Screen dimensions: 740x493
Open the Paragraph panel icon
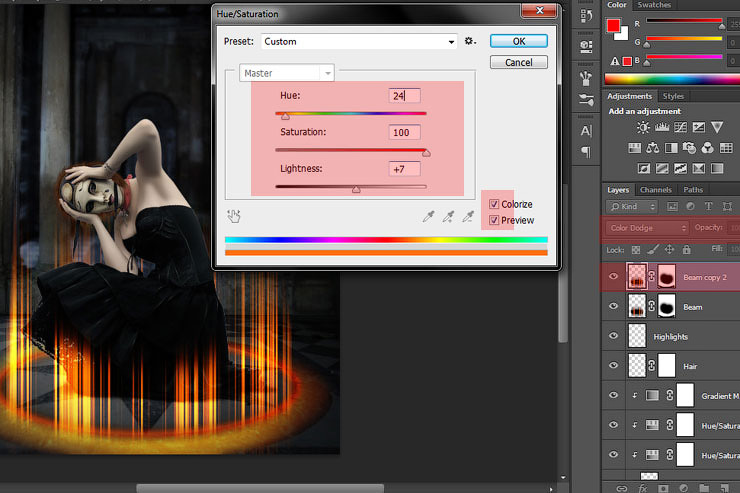(x=586, y=152)
